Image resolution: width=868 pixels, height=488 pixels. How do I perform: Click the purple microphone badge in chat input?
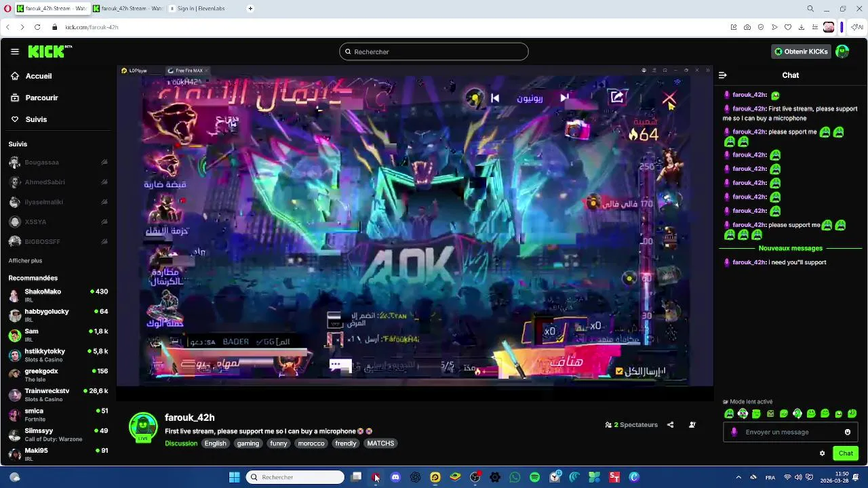point(734,432)
